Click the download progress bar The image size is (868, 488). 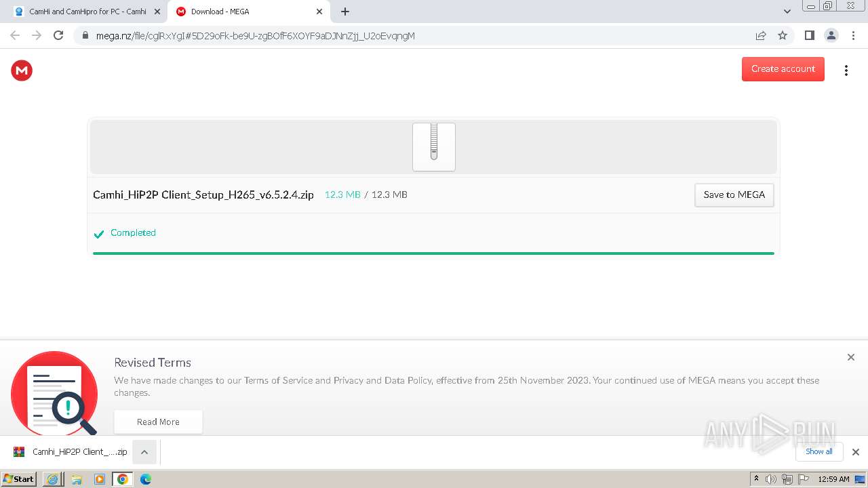pos(433,253)
